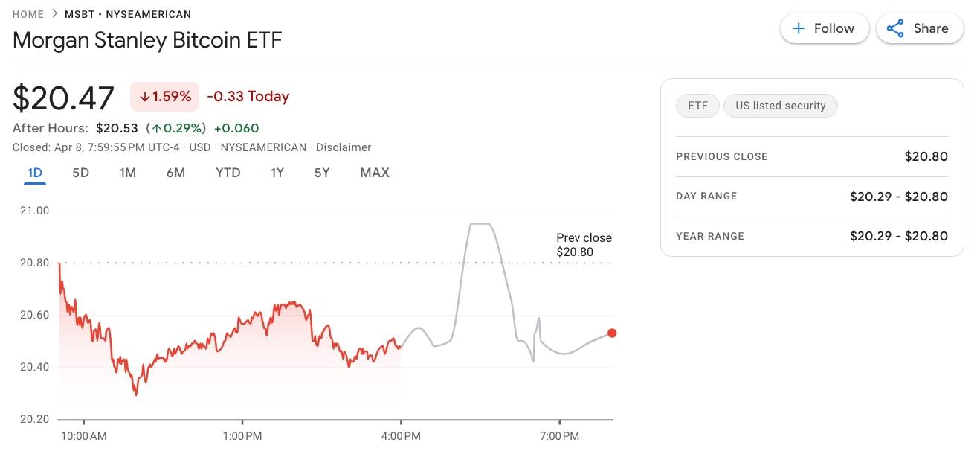Click the Prev close $20.80 chart label
Image resolution: width=980 pixels, height=460 pixels.
[584, 244]
